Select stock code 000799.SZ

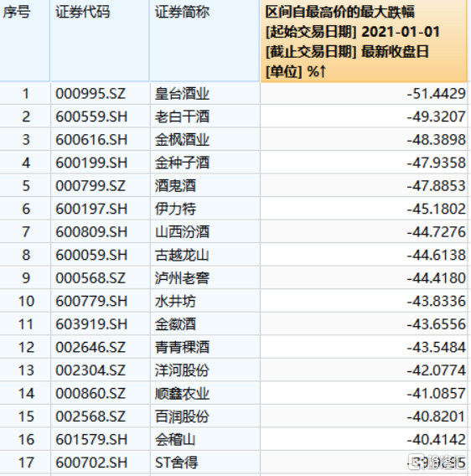coord(91,186)
